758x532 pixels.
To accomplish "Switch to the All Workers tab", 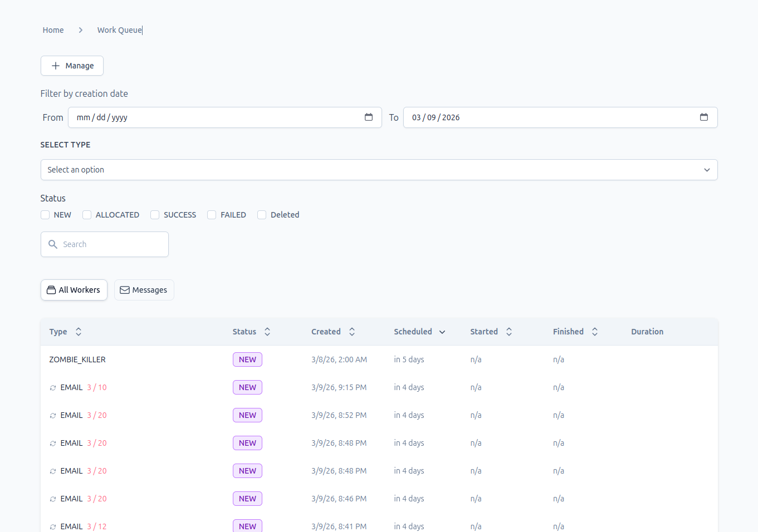I will 74,290.
